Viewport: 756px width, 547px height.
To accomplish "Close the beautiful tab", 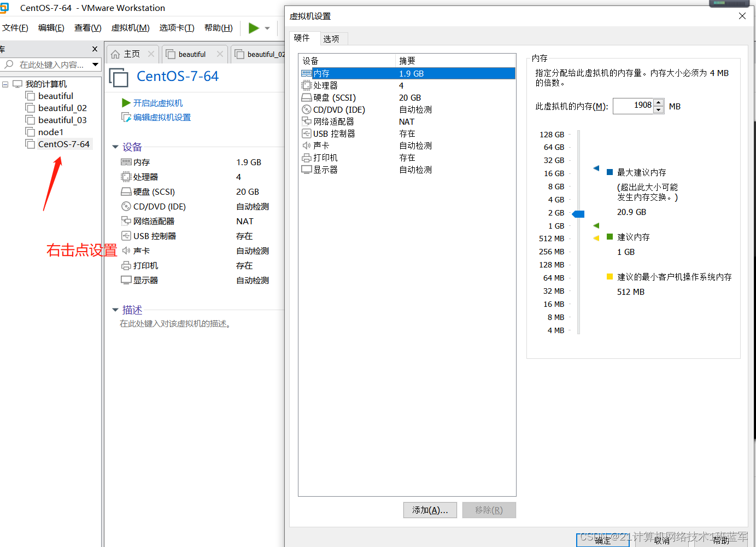I will [x=220, y=54].
